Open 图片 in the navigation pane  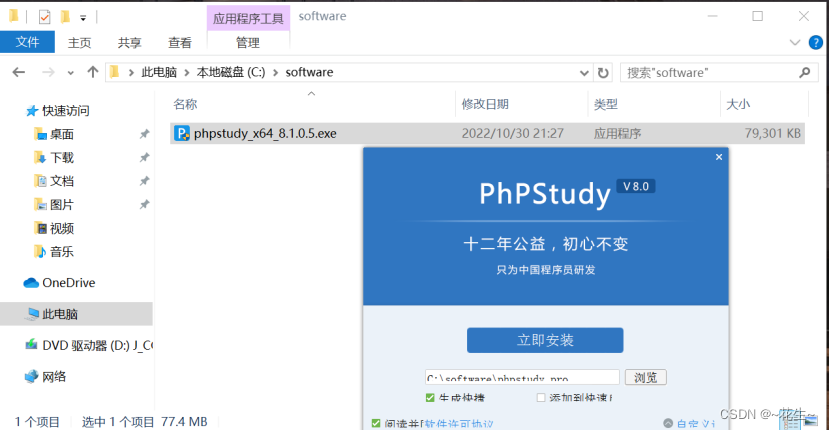tap(61, 204)
